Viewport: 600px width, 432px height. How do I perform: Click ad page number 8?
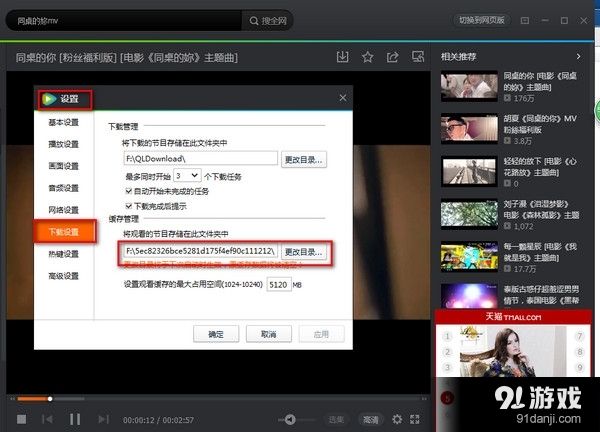pos(579,352)
